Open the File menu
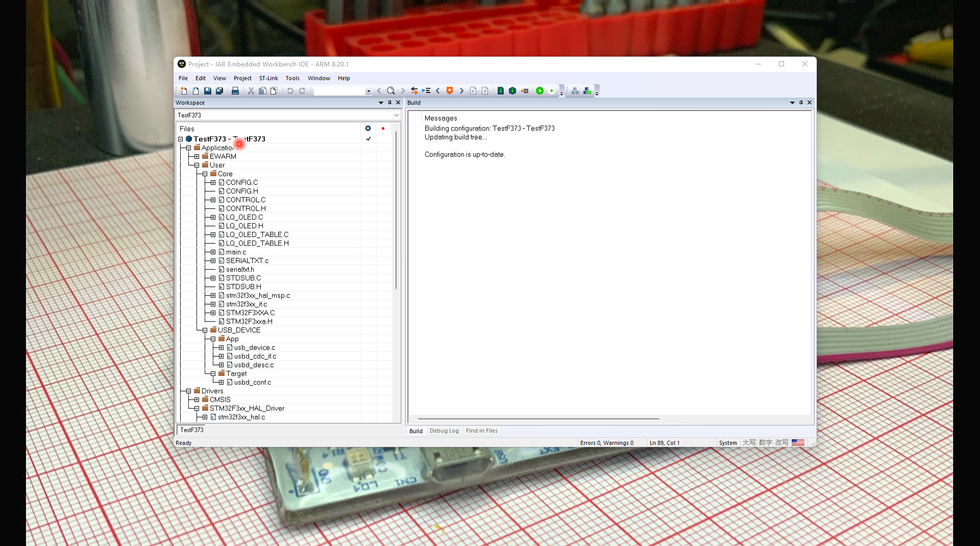The width and height of the screenshot is (980, 546). 183,78
